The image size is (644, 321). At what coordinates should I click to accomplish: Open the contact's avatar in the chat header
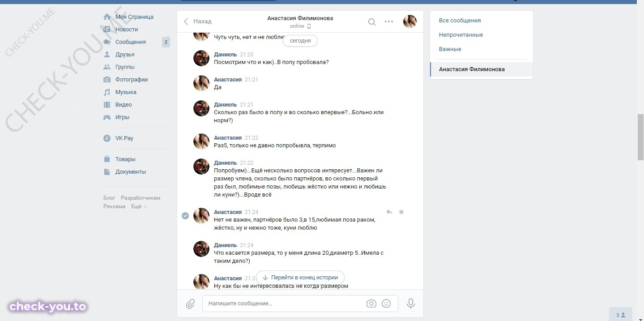(410, 21)
